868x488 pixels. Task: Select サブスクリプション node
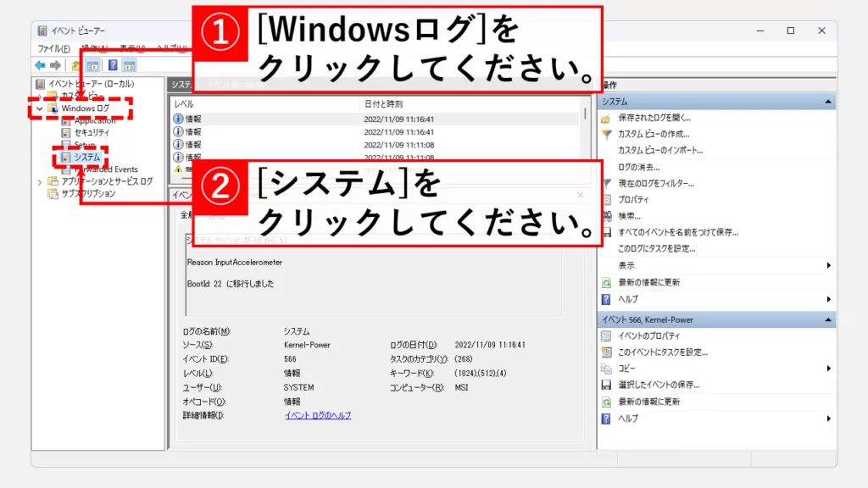(88, 193)
